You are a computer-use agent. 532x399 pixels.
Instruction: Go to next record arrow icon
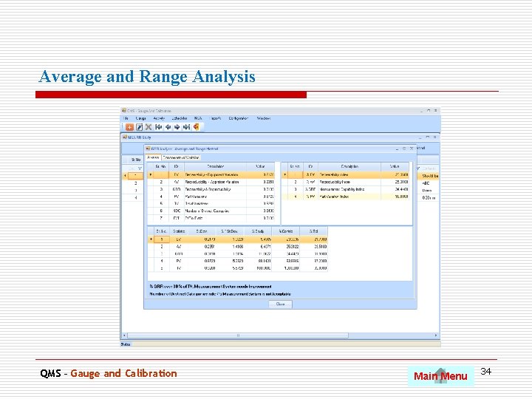[x=177, y=127]
